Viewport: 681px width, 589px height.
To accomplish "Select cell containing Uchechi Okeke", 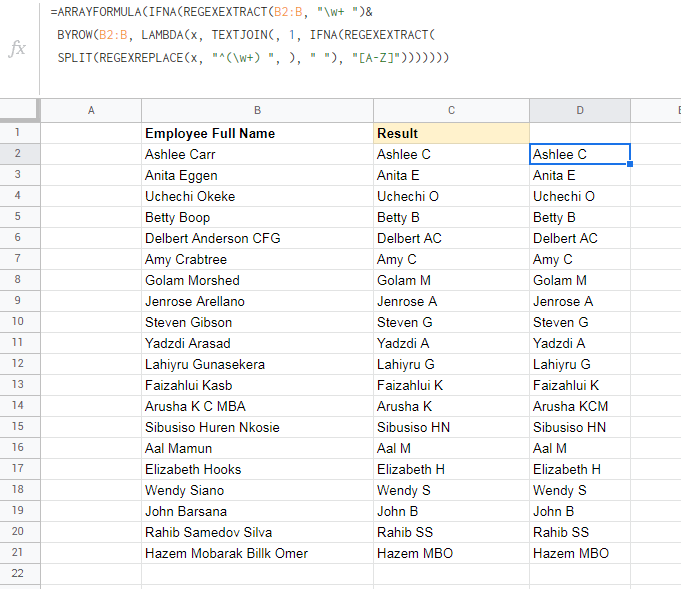I will pyautogui.click(x=258, y=196).
